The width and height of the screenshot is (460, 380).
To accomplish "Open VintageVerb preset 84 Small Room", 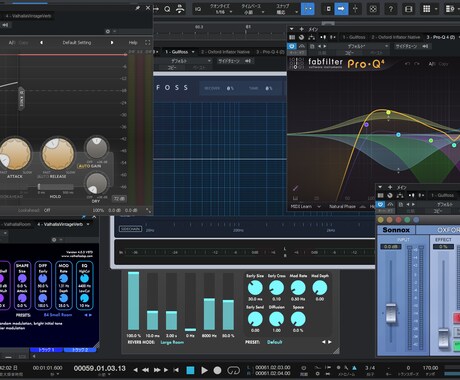I will pyautogui.click(x=58, y=315).
